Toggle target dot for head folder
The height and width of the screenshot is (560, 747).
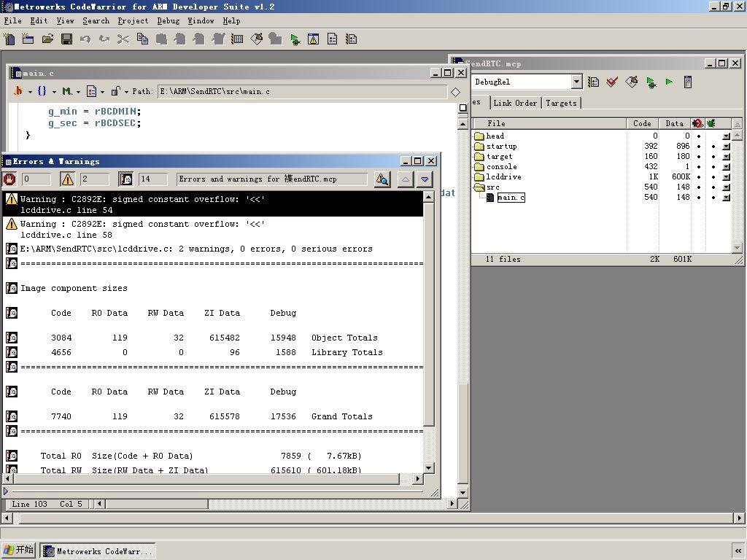[x=699, y=136]
